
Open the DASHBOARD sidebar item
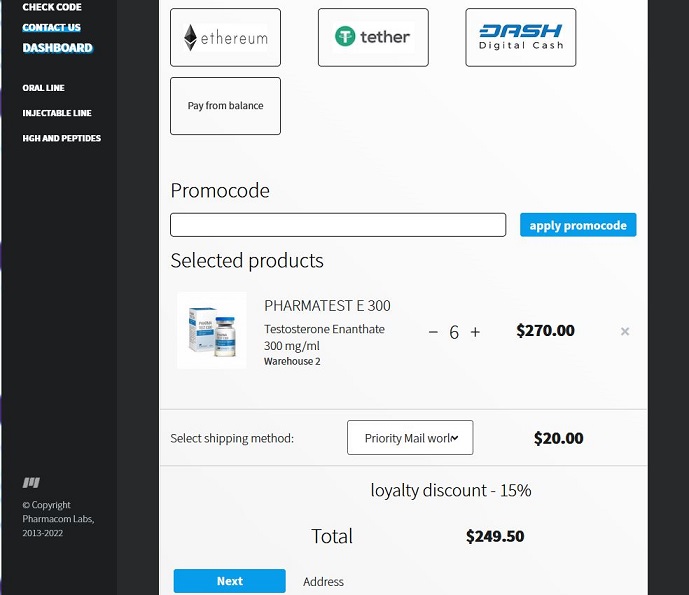click(58, 48)
